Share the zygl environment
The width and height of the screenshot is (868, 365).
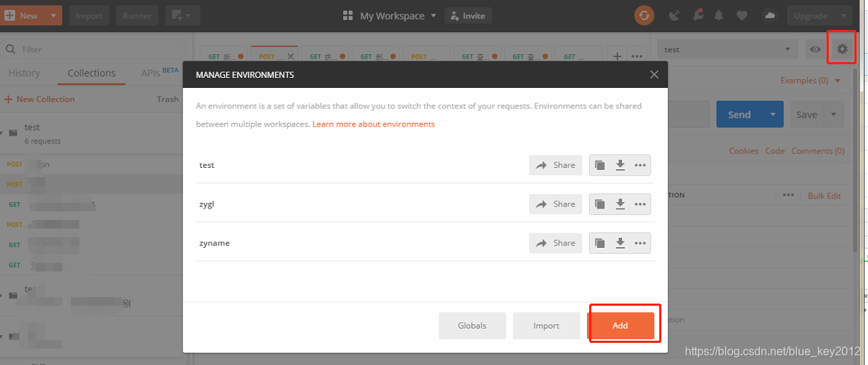tap(556, 204)
